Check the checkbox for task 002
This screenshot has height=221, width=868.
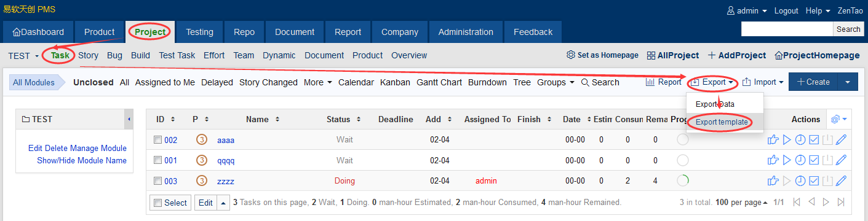click(157, 140)
